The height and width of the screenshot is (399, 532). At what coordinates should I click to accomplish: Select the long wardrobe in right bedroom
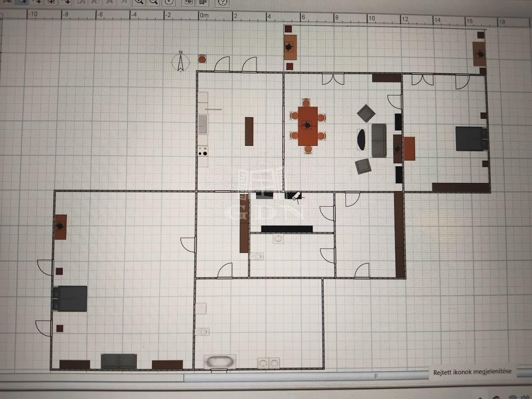(x=460, y=187)
